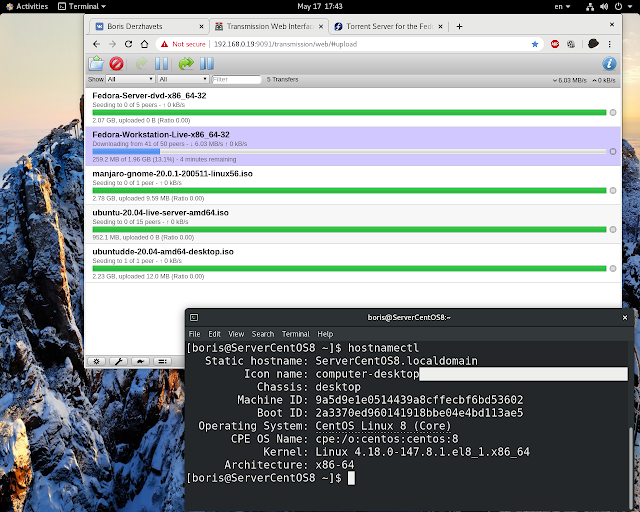Switch to Boris Derzhavets tab
640x512 pixels.
coord(149,27)
